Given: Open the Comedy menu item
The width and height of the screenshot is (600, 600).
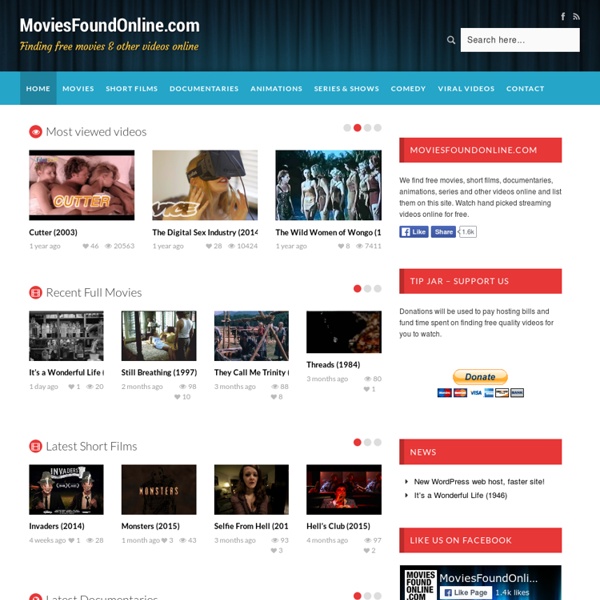Looking at the screenshot, I should coord(408,88).
